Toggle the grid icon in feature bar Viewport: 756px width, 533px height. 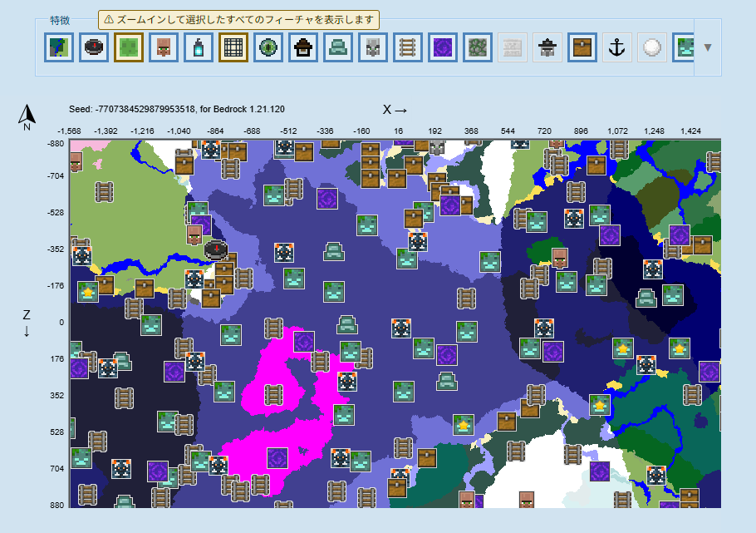tap(233, 47)
